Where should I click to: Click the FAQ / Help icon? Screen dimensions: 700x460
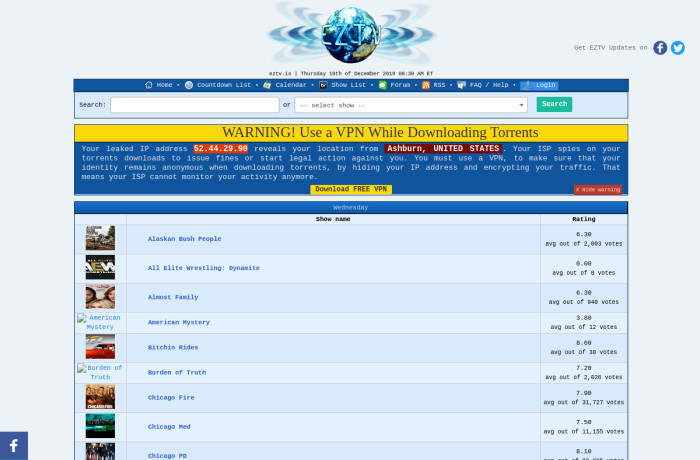click(x=462, y=85)
